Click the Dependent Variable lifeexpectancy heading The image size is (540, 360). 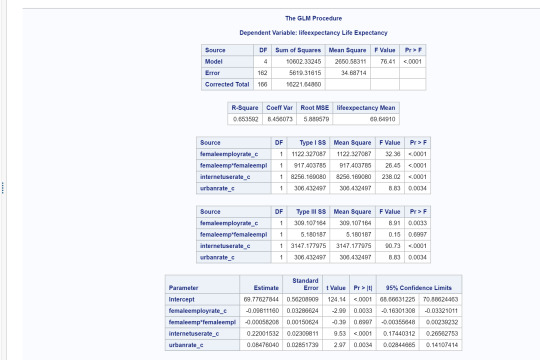pos(313,33)
